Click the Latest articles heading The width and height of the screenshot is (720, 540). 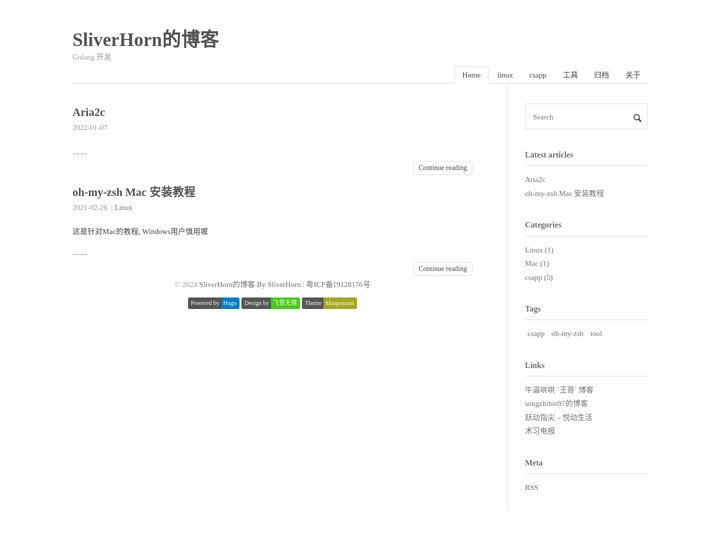(x=549, y=155)
